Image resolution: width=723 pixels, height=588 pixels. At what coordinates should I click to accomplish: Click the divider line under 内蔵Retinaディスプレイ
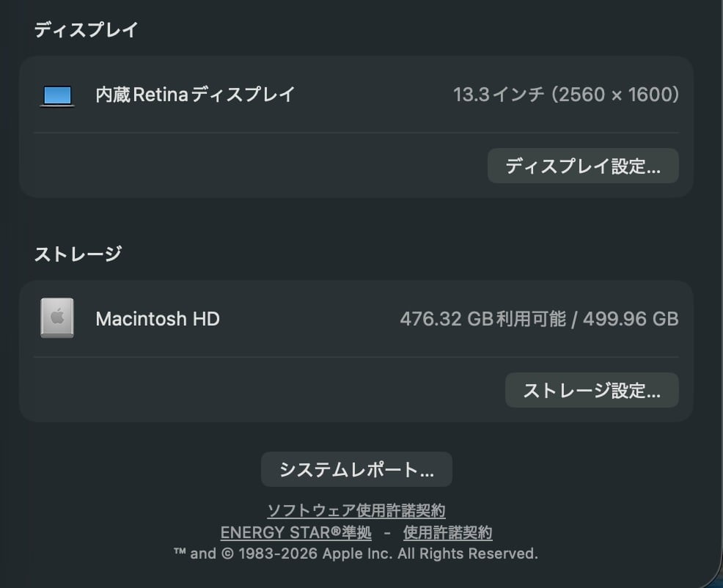(356, 133)
